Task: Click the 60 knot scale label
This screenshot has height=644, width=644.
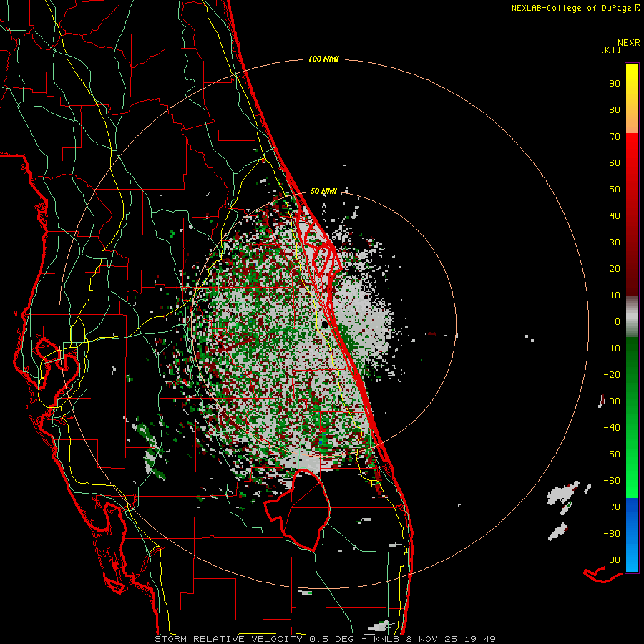Action: [615, 163]
